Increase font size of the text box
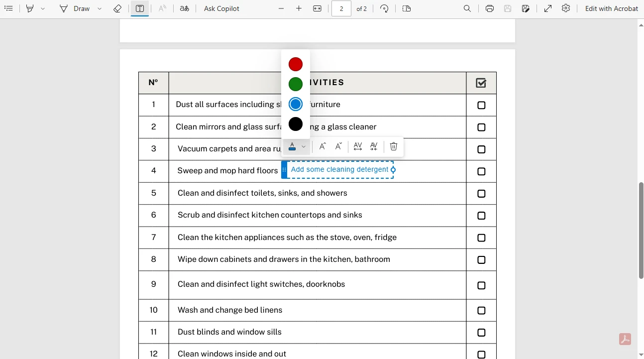The height and width of the screenshot is (359, 644). [322, 146]
